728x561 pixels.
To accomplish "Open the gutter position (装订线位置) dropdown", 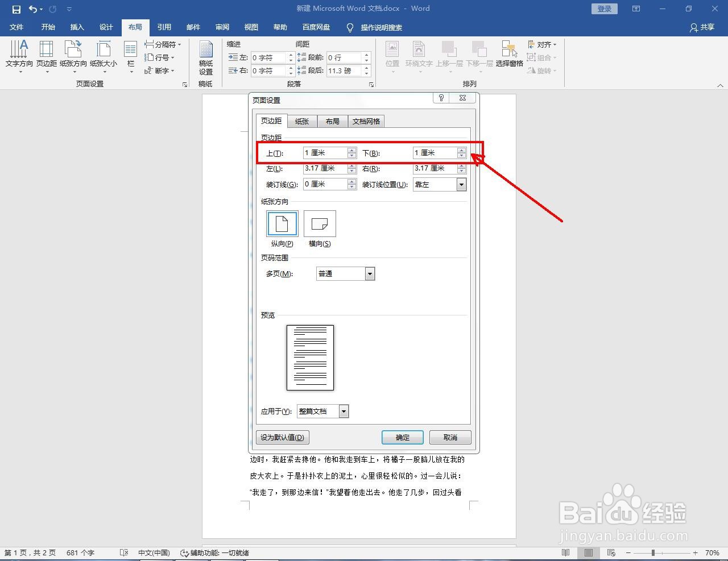I will (x=461, y=185).
